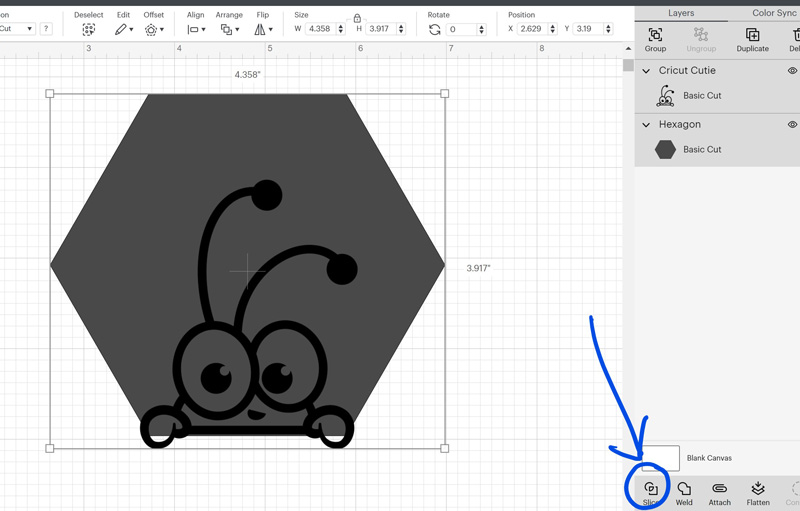Viewport: 800px width, 511px height.
Task: Duplicate the selected layers
Action: coord(753,35)
